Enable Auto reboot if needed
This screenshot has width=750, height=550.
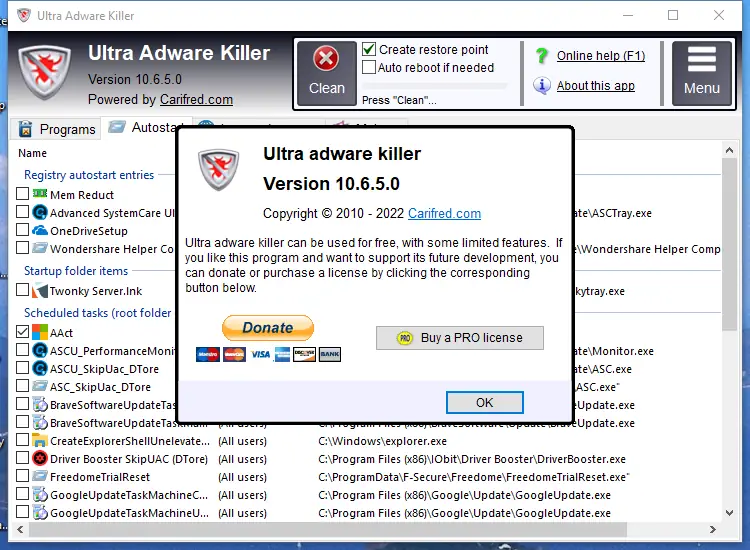coord(369,67)
